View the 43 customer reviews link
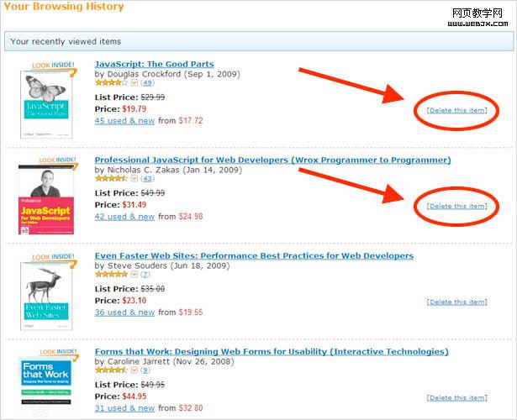This screenshot has width=517, height=420. click(149, 179)
